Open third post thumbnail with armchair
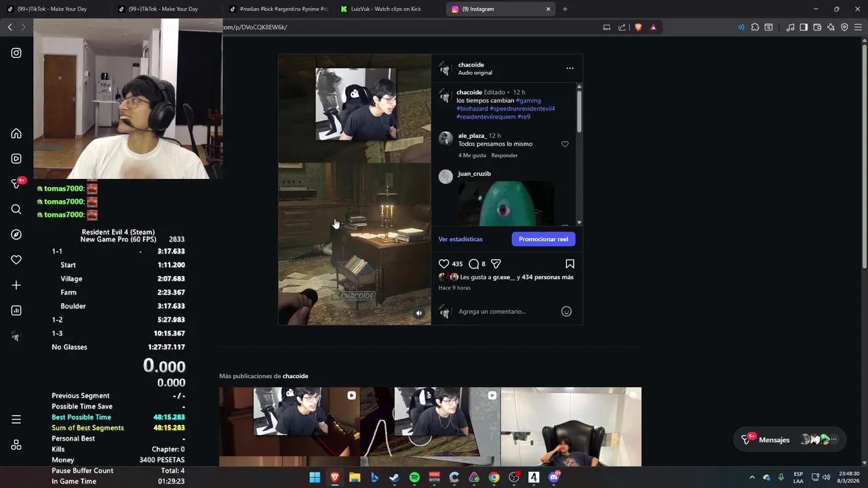The image size is (868, 488). coord(571,426)
